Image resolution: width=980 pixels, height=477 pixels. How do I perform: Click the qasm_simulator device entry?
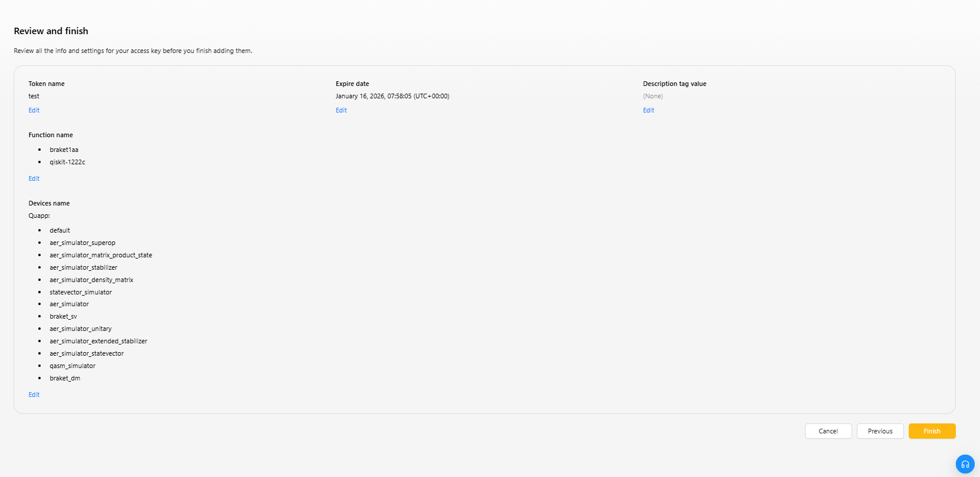coord(72,366)
